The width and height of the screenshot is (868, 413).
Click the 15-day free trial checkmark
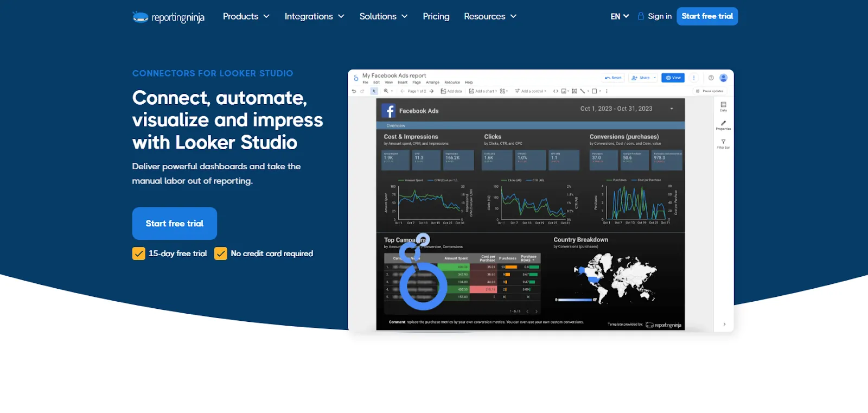tap(139, 253)
